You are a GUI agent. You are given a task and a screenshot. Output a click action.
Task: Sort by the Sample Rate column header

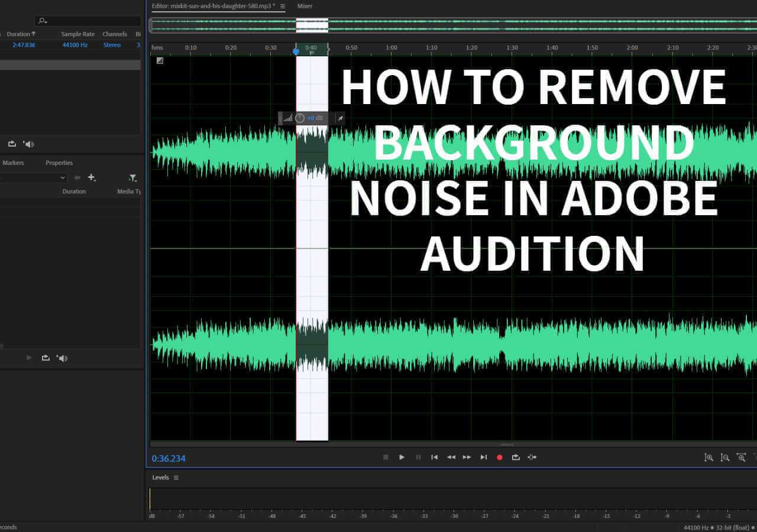point(78,34)
